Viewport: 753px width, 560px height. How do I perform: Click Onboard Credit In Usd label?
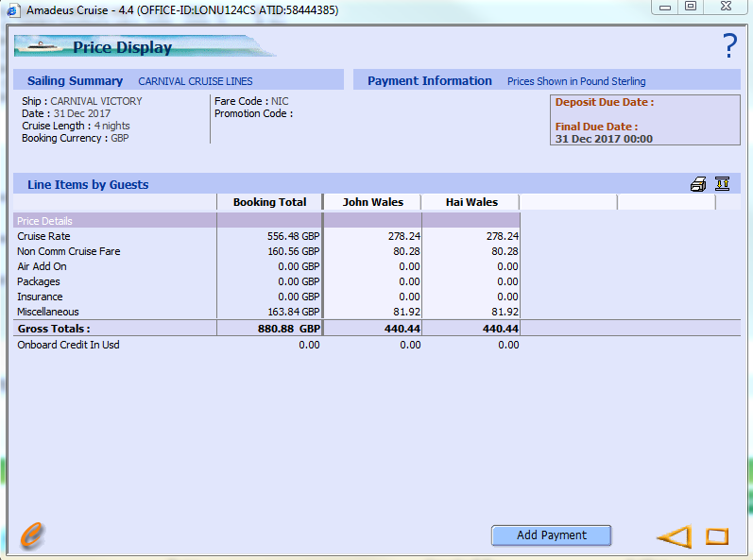pyautogui.click(x=68, y=345)
